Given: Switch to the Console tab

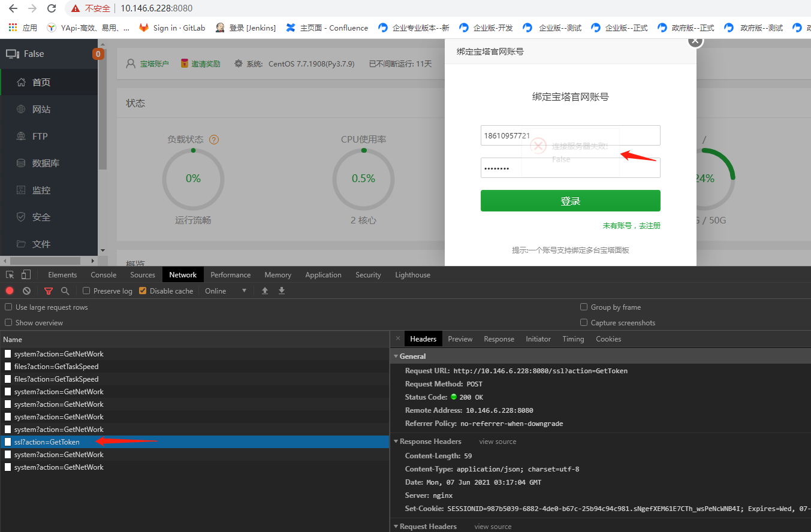Looking at the screenshot, I should [x=104, y=274].
